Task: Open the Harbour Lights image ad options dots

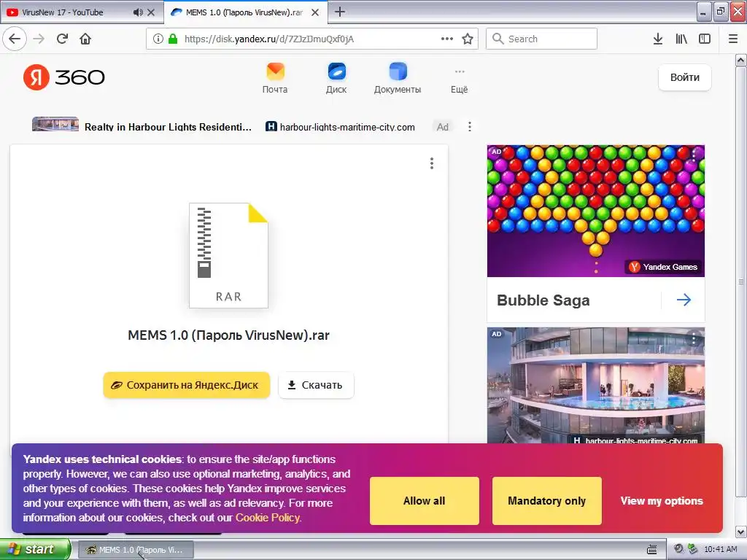Action: (x=694, y=338)
